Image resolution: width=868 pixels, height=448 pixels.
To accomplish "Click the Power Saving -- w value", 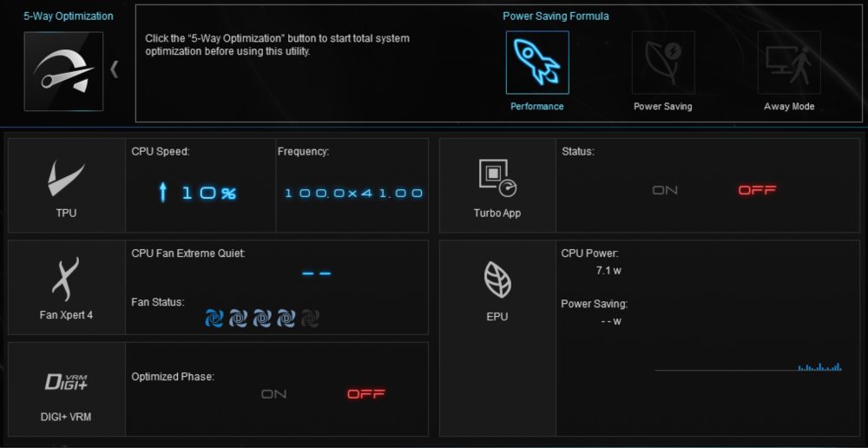I will [x=611, y=321].
